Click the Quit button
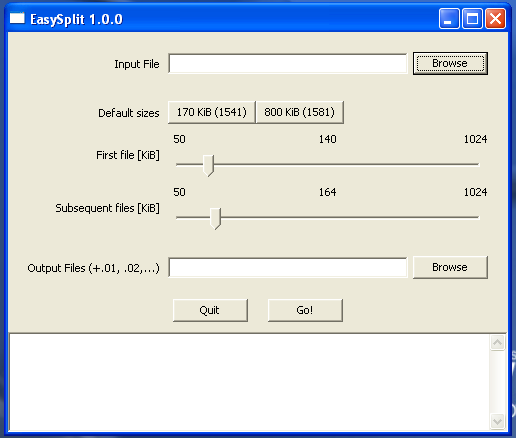 point(210,310)
